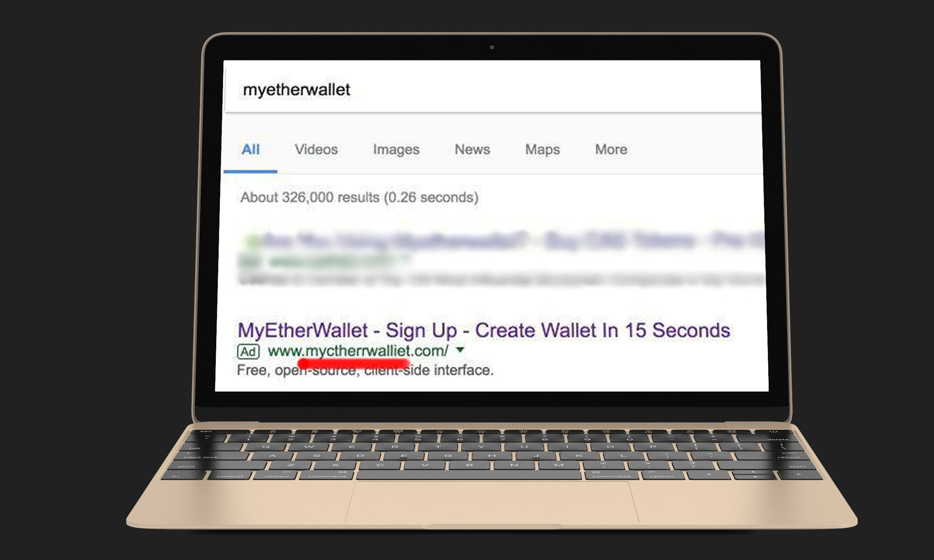
Task: Select the All results tab
Action: 250,149
